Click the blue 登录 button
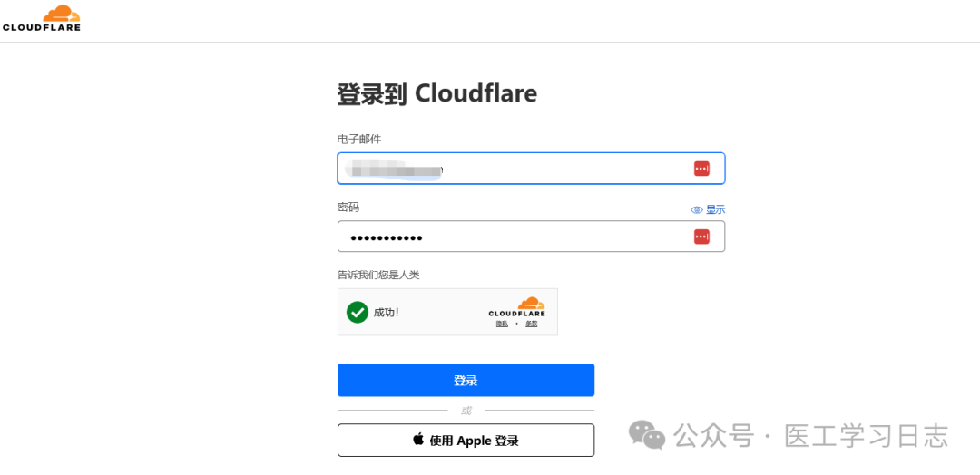The height and width of the screenshot is (475, 980). click(465, 380)
